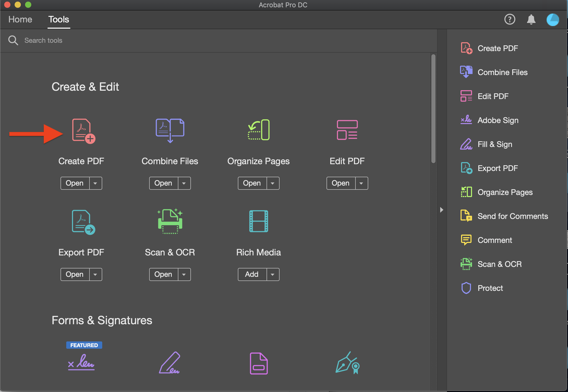Image resolution: width=568 pixels, height=392 pixels.
Task: Click the 'Protect' label in sidebar
Action: pos(490,288)
